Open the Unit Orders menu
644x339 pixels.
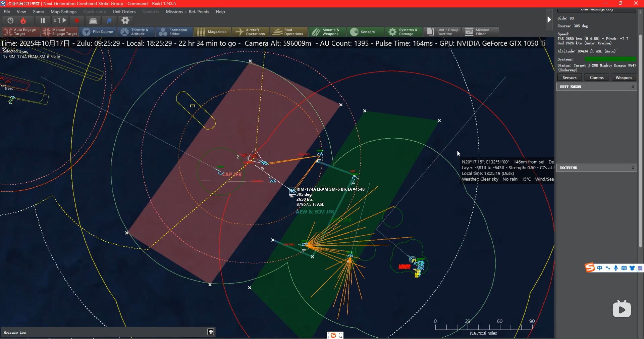(124, 11)
